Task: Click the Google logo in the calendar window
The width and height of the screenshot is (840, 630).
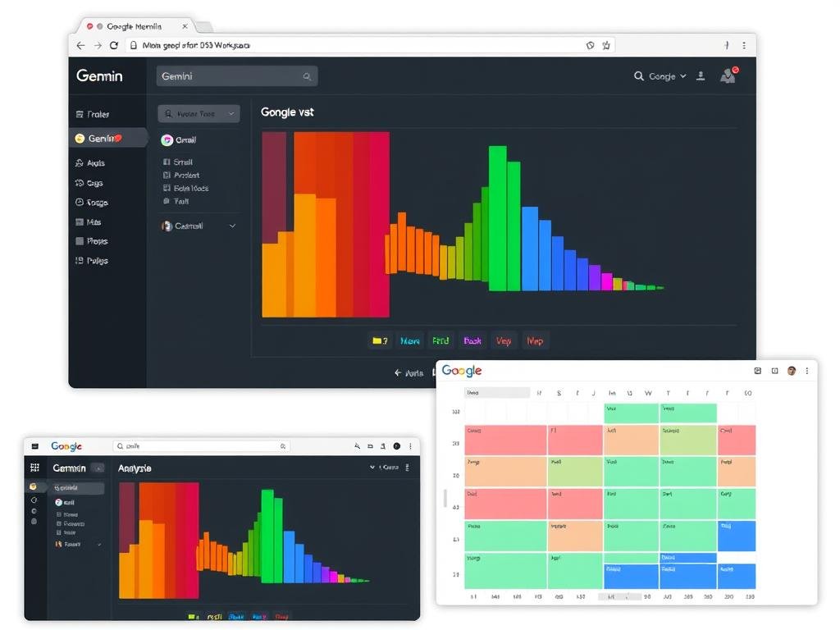Action: pos(460,370)
